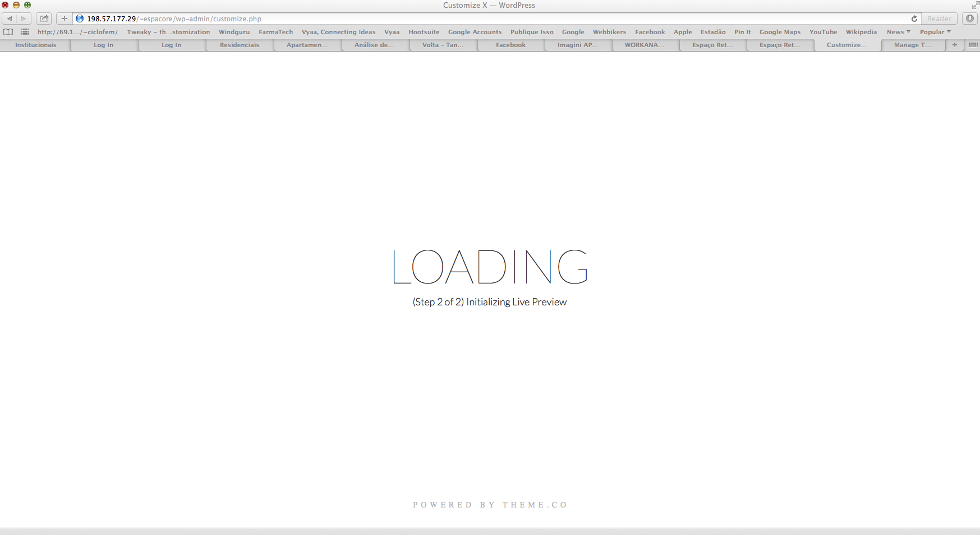
Task: Open the Vyaa, Connecting Ideas bookmark
Action: pyautogui.click(x=338, y=32)
